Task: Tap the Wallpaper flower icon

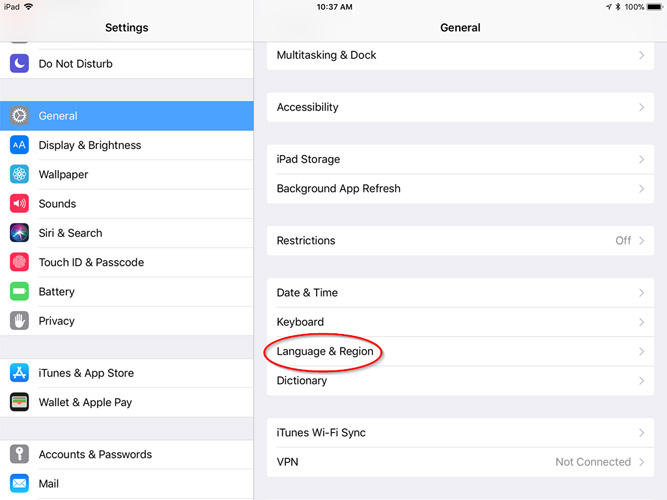Action: click(x=19, y=174)
